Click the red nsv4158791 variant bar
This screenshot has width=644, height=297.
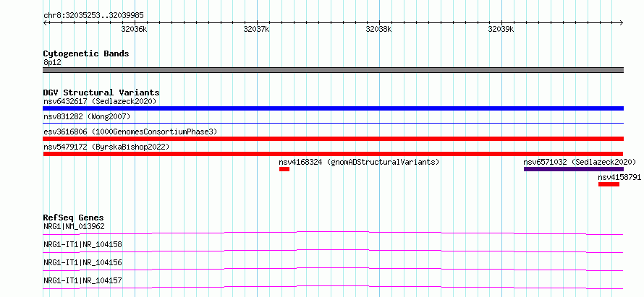point(609,184)
